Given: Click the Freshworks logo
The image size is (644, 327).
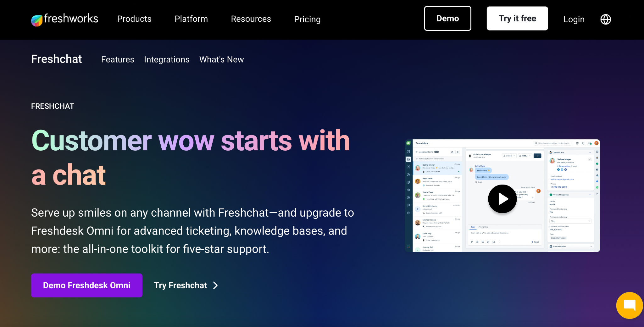Looking at the screenshot, I should pos(64,19).
